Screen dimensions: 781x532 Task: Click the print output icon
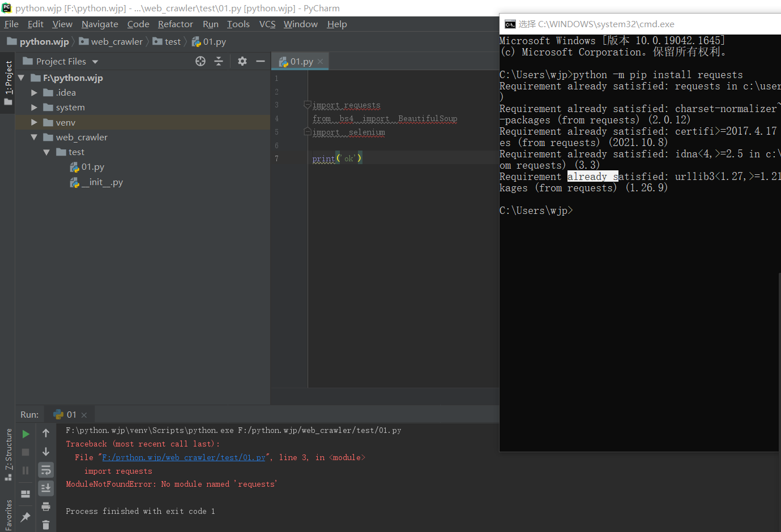coord(46,507)
